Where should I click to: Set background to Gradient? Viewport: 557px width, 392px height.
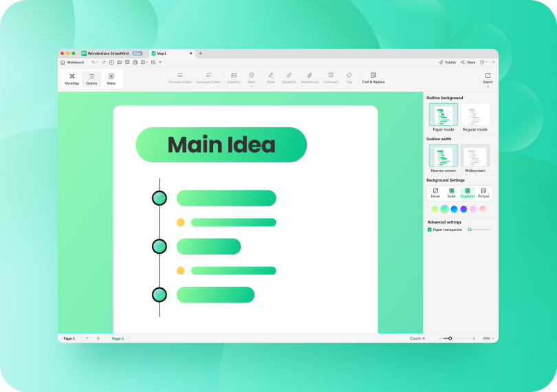(x=468, y=193)
